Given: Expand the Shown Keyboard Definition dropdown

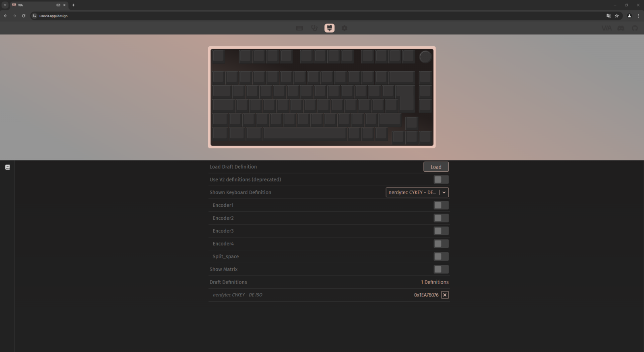Looking at the screenshot, I should 417,192.
